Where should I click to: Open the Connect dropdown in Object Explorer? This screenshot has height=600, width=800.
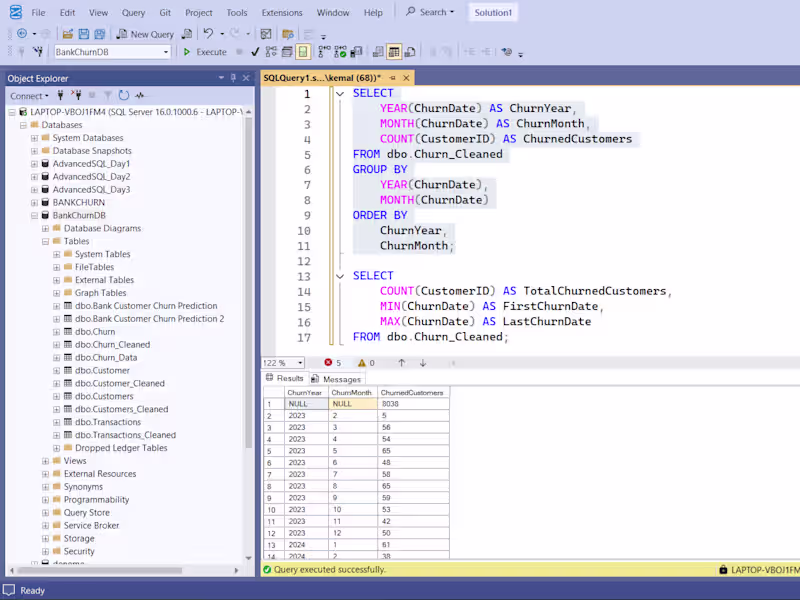tap(29, 95)
